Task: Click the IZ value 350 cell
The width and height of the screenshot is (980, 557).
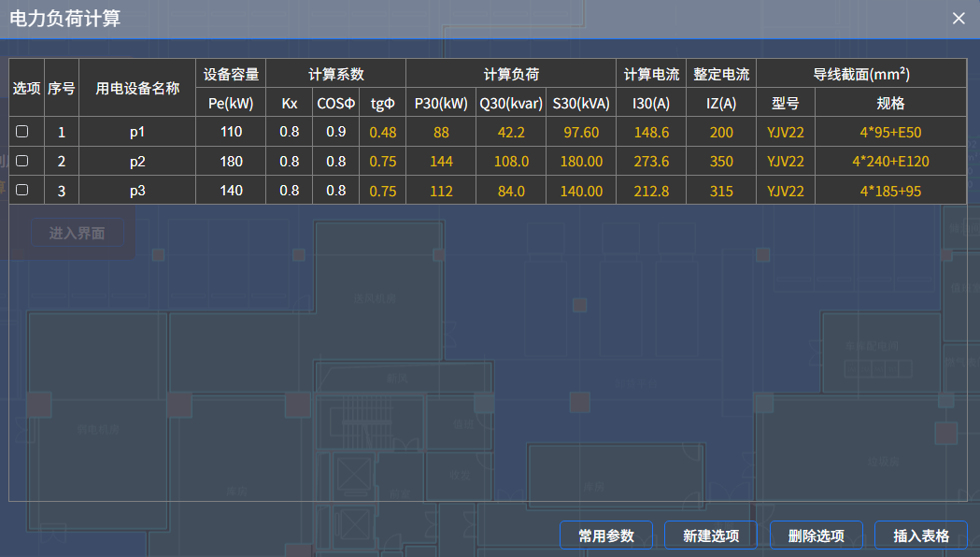Action: click(x=721, y=162)
